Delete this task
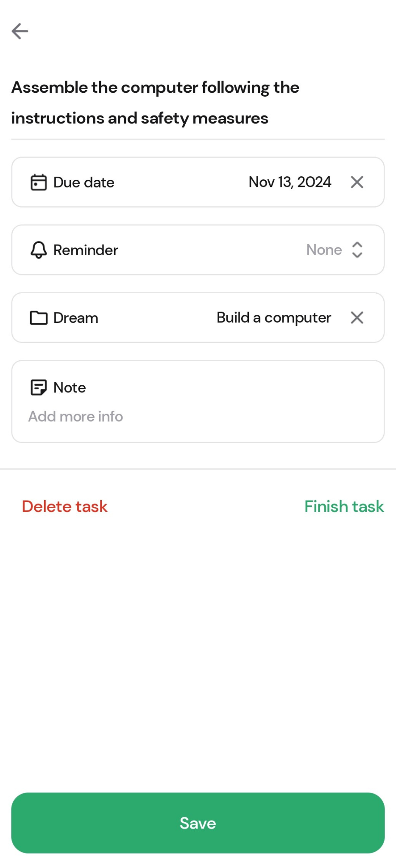Image resolution: width=396 pixels, height=868 pixels. (x=65, y=506)
